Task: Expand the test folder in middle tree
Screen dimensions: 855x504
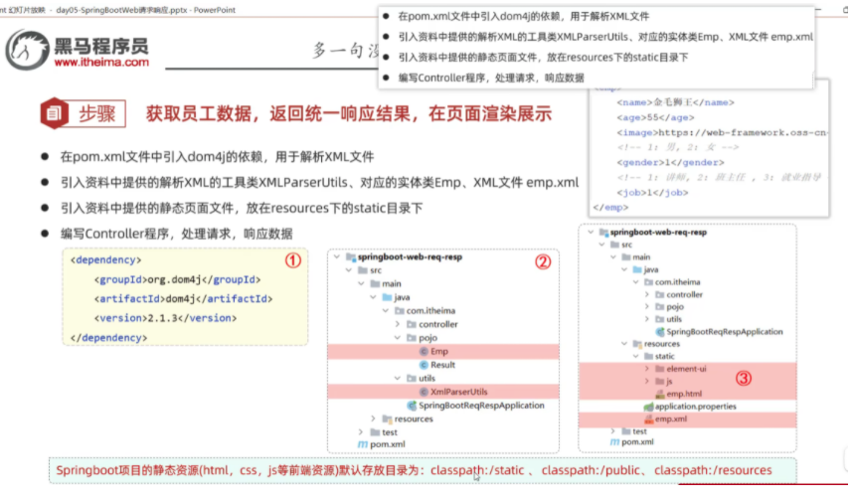Action: point(361,432)
